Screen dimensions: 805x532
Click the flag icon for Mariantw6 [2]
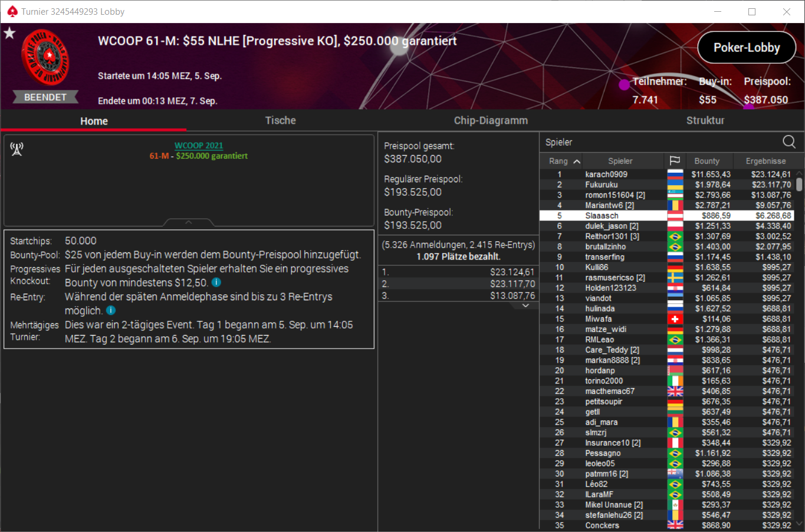[675, 205]
